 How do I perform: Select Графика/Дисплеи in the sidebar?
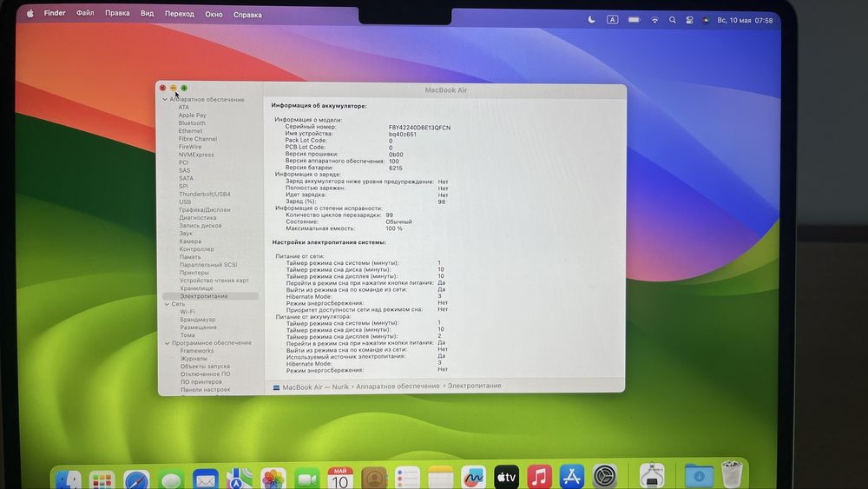point(205,210)
